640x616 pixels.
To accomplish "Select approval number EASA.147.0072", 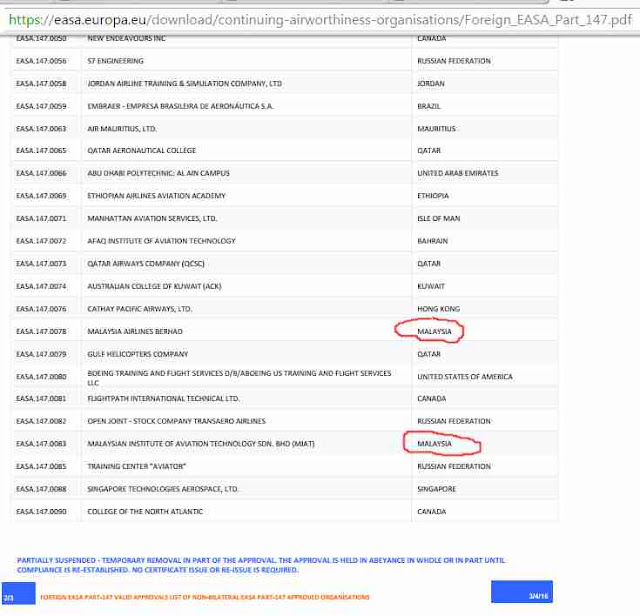I will pyautogui.click(x=41, y=241).
